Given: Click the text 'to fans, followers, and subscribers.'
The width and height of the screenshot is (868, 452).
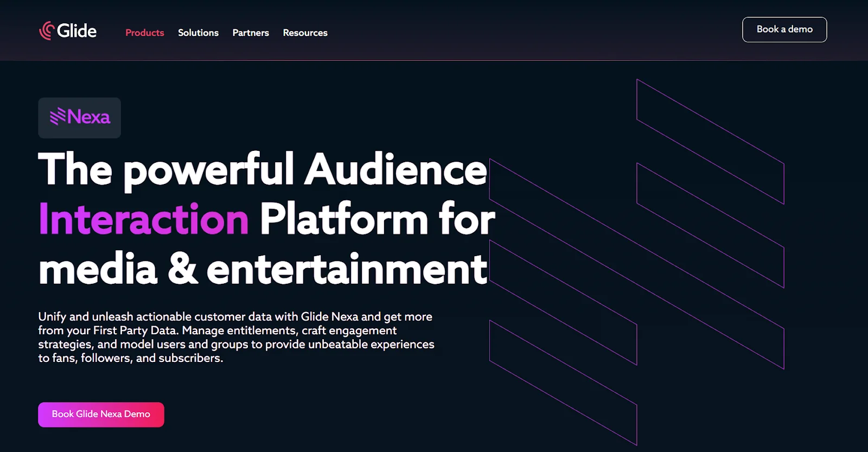Looking at the screenshot, I should click(x=131, y=358).
